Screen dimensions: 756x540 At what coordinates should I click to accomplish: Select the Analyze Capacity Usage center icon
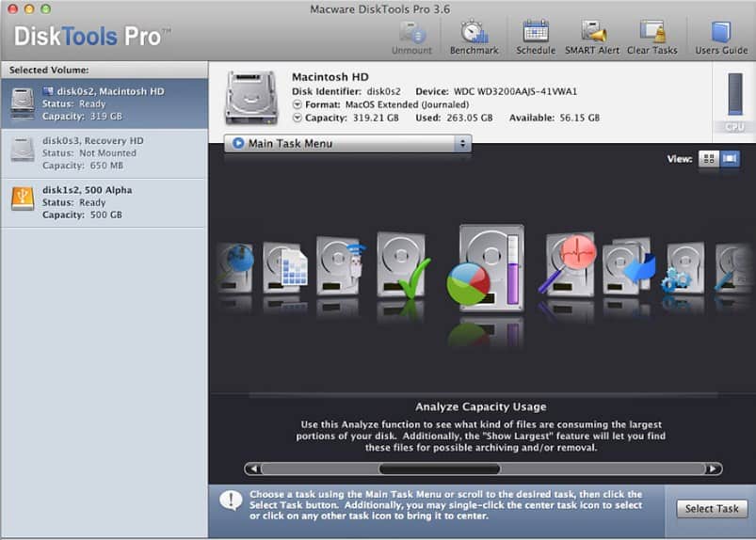[x=486, y=267]
